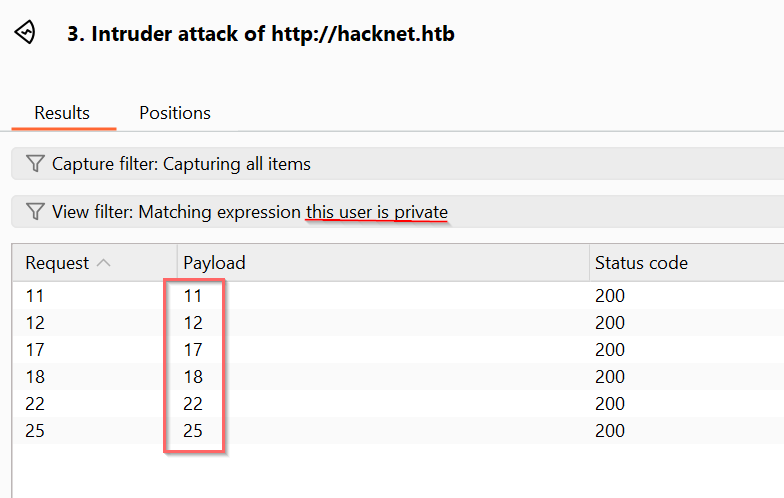Sort results by Request column header
The width and height of the screenshot is (784, 498).
[57, 263]
